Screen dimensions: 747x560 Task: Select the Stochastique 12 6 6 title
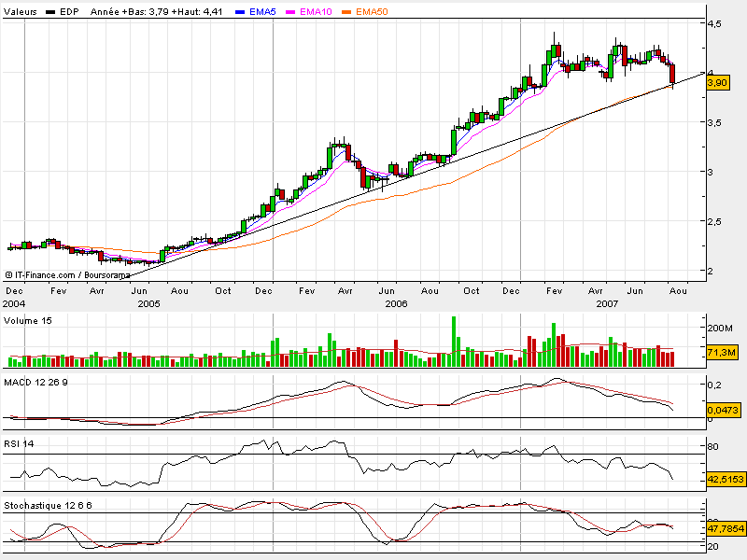48,505
